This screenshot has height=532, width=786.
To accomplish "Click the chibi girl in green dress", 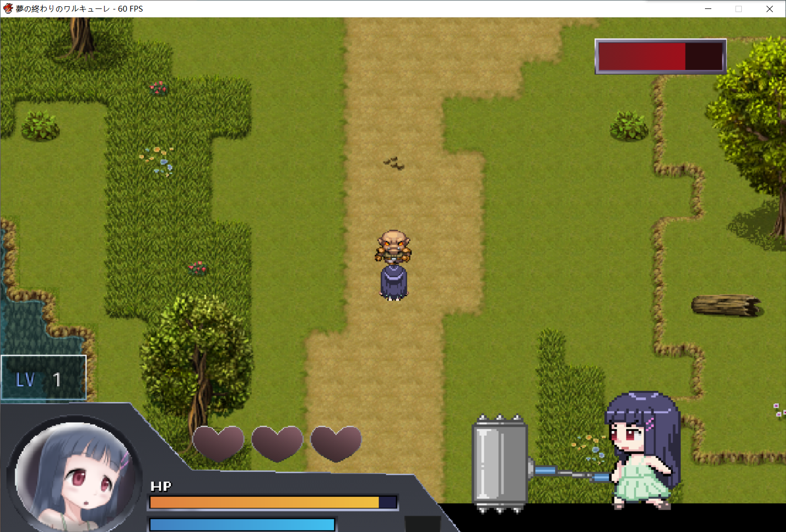I will tap(643, 450).
